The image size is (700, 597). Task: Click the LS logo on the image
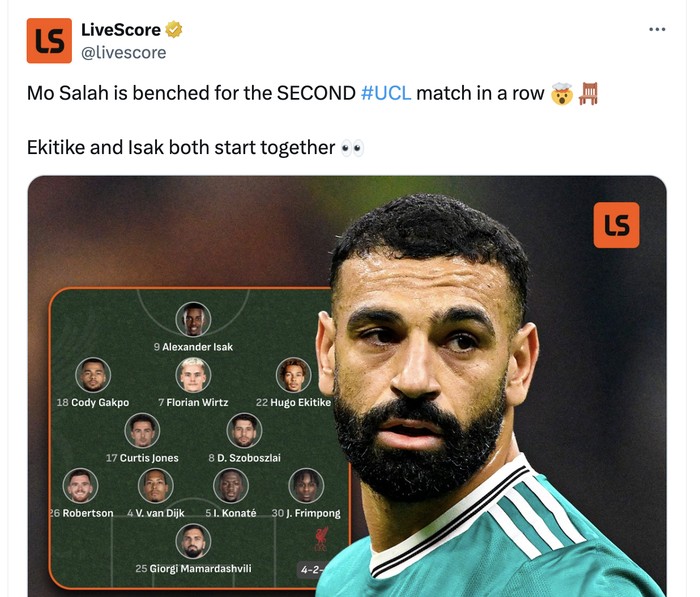(x=616, y=225)
